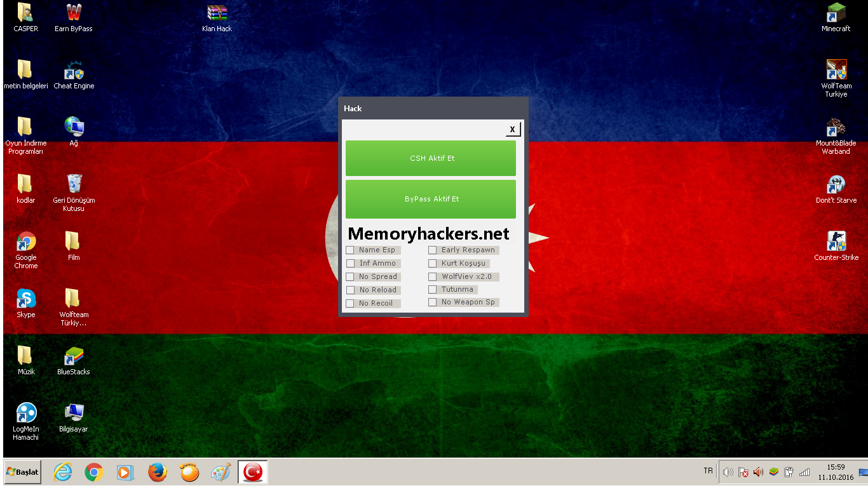The width and height of the screenshot is (868, 488).
Task: Select the Counter-Strike desktop shortcut
Action: [836, 246]
